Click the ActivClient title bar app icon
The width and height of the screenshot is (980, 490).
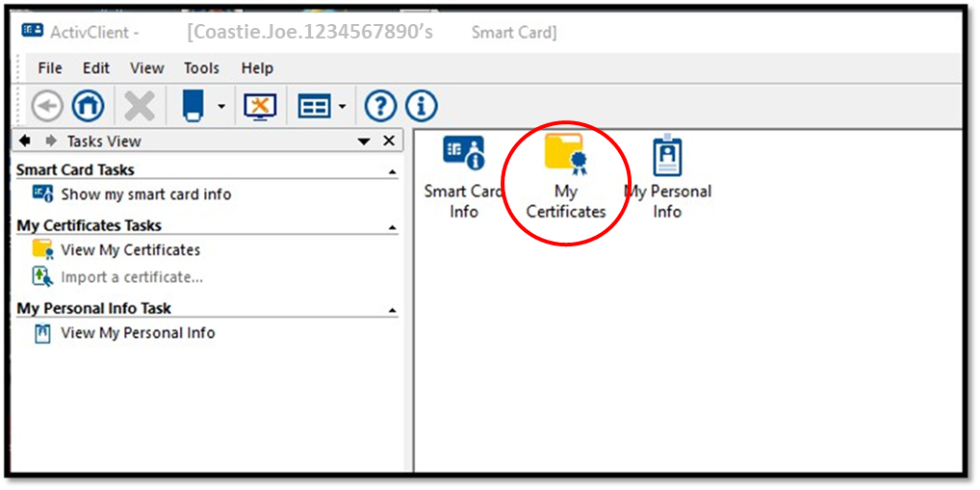[32, 31]
